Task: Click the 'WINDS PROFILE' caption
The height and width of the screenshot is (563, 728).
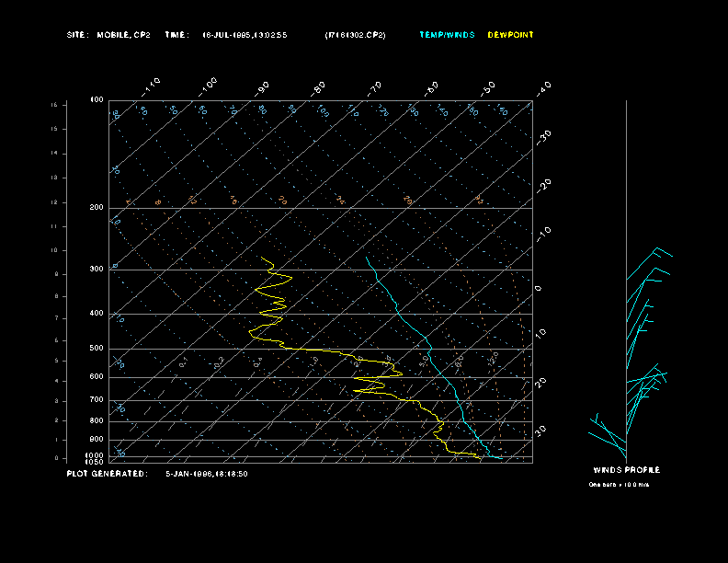Action: 626,470
